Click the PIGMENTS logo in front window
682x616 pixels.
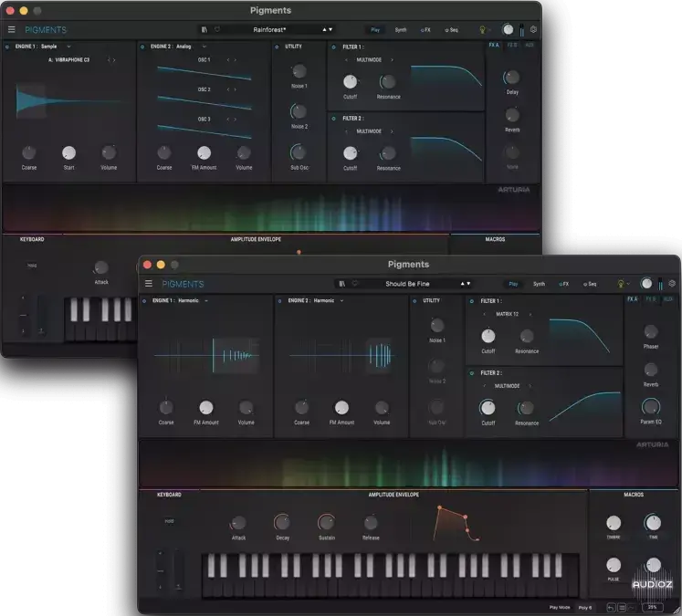pyautogui.click(x=183, y=284)
